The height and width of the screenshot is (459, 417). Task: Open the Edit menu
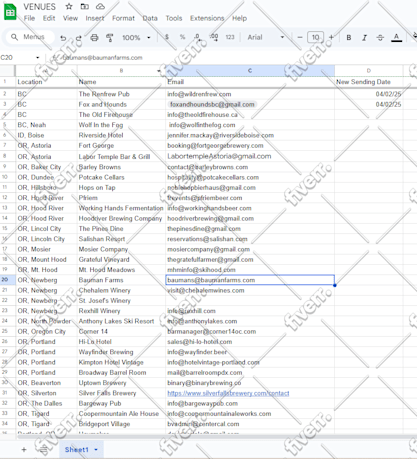pos(49,18)
